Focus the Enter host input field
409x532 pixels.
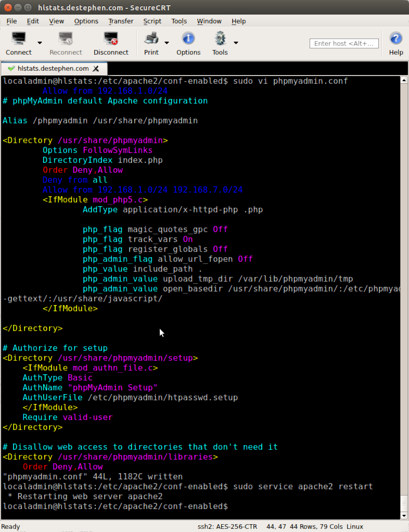coord(344,43)
